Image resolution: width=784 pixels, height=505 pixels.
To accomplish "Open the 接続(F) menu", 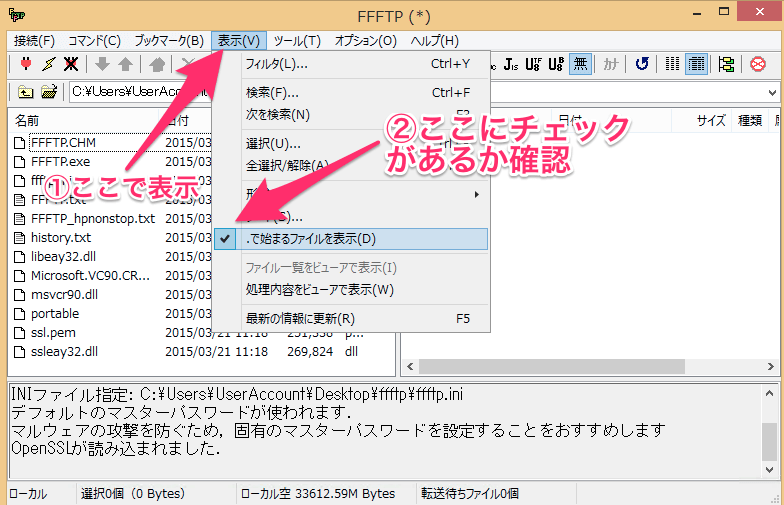I will coord(34,40).
